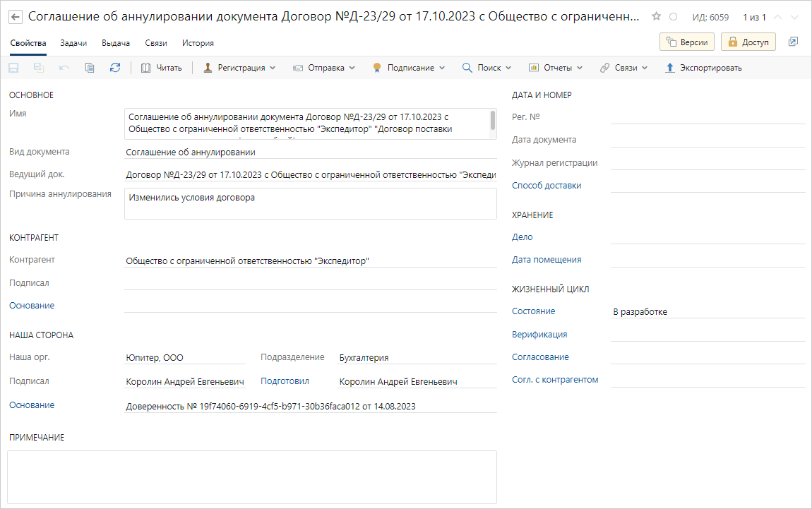Image resolution: width=812 pixels, height=509 pixels.
Task: Click into the Примечание text area
Action: coord(251,477)
